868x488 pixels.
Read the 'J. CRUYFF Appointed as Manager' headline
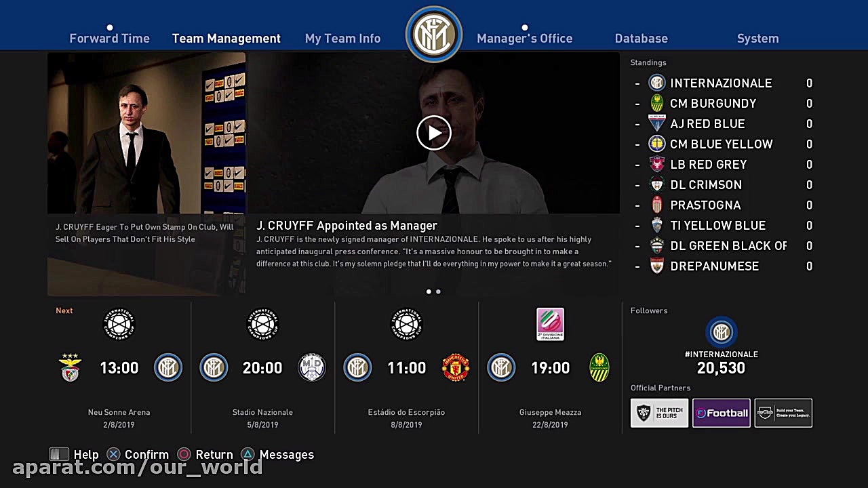[347, 226]
